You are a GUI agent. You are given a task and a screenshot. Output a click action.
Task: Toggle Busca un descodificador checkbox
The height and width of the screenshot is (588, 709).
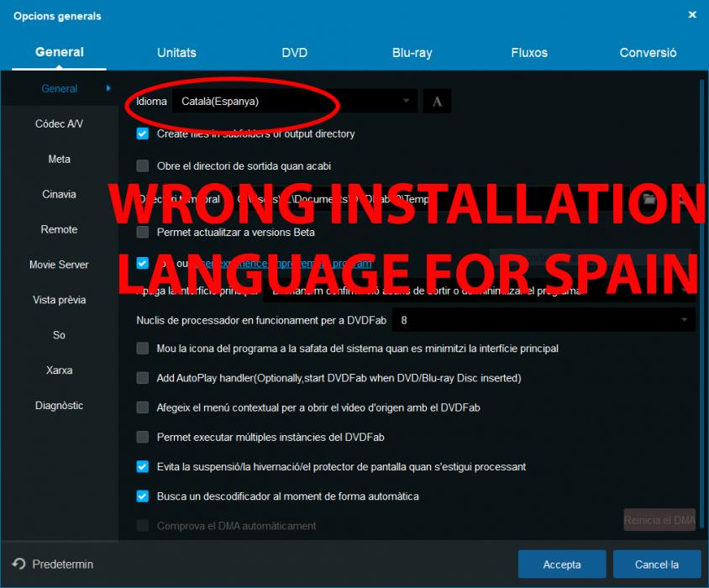pyautogui.click(x=143, y=496)
